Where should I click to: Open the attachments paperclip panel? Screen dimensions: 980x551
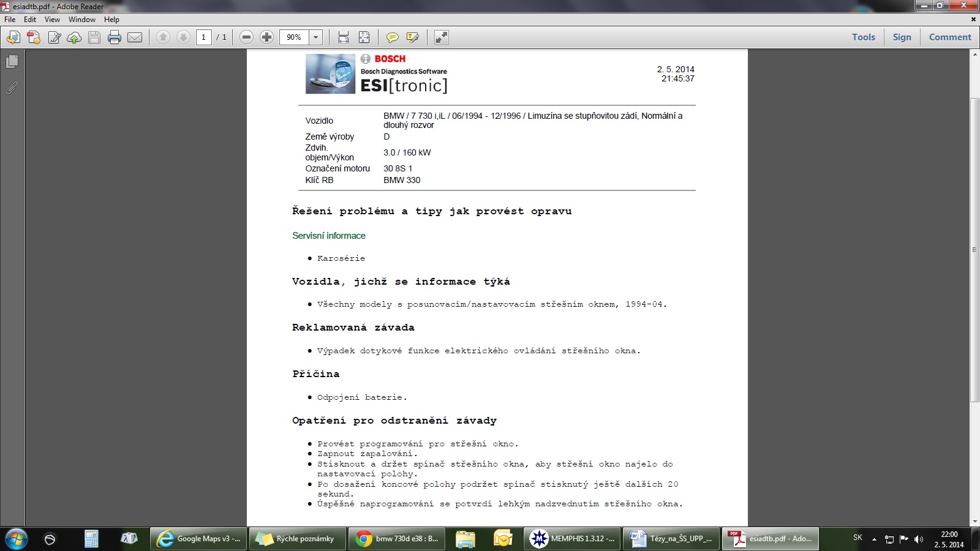tap(12, 88)
